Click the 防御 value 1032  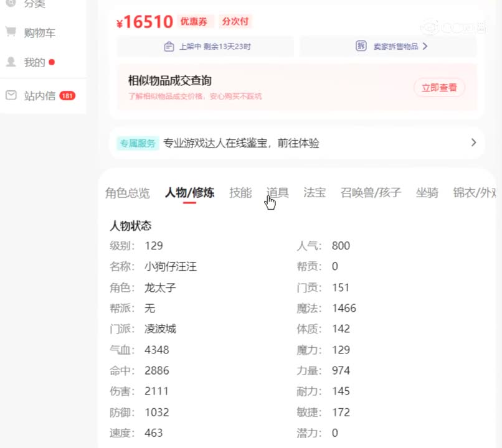pyautogui.click(x=156, y=412)
